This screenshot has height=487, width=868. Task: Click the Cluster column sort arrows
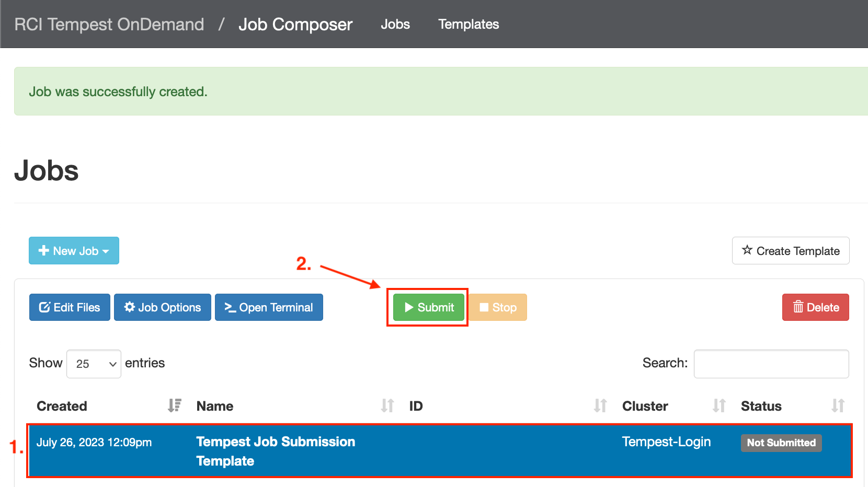719,405
